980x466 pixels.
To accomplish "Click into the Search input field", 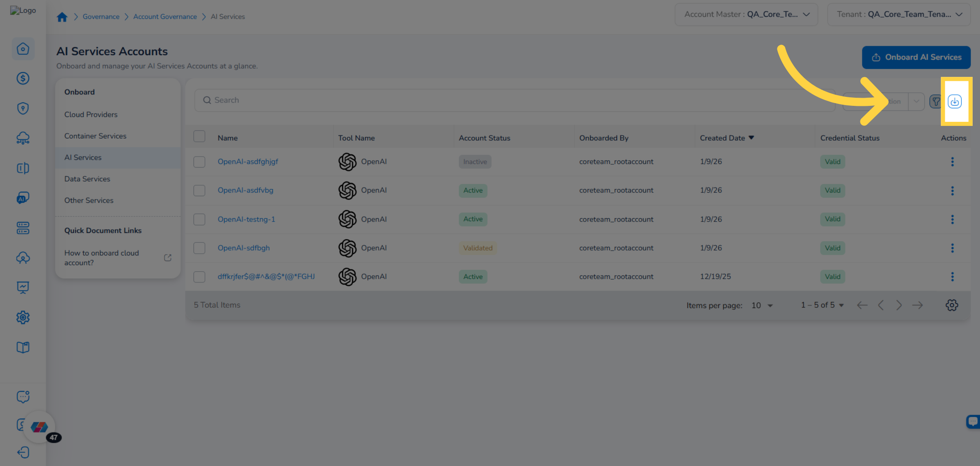I will click(x=514, y=100).
